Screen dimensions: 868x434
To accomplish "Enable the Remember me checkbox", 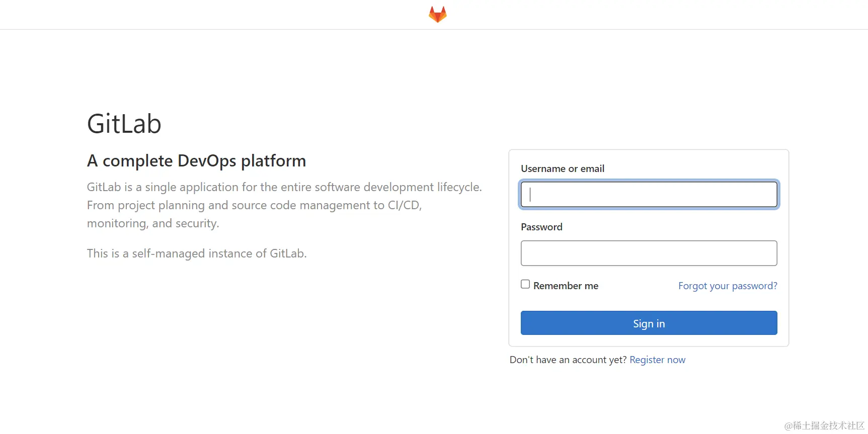I will [525, 284].
